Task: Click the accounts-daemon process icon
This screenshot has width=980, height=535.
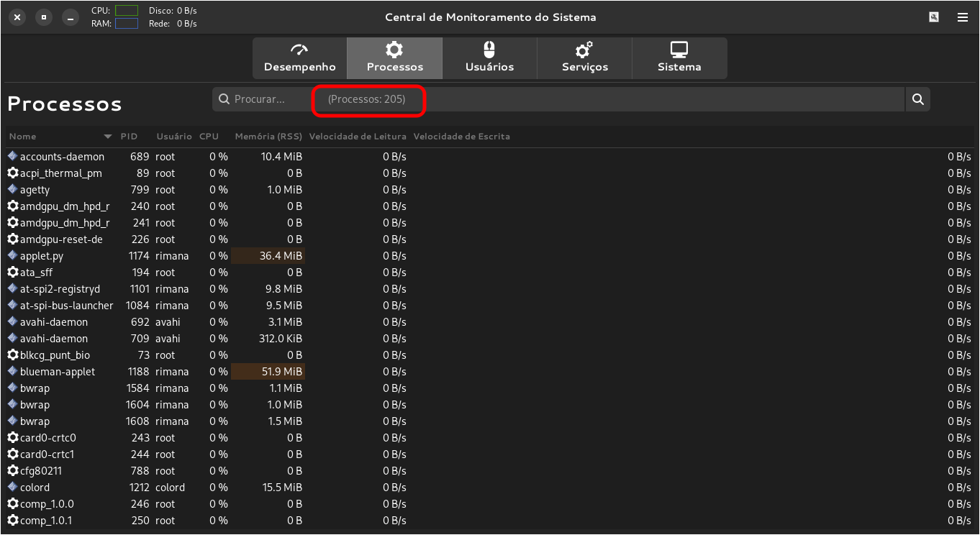Action: (x=12, y=157)
